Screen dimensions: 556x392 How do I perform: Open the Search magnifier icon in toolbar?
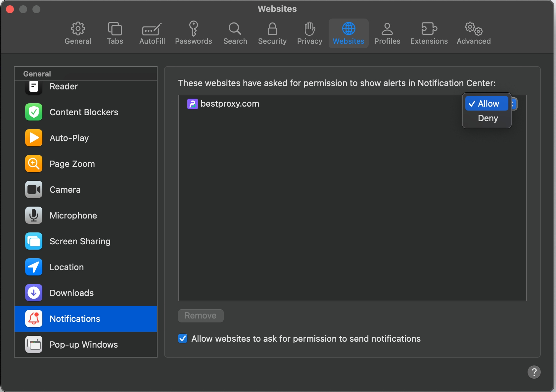[x=235, y=29]
